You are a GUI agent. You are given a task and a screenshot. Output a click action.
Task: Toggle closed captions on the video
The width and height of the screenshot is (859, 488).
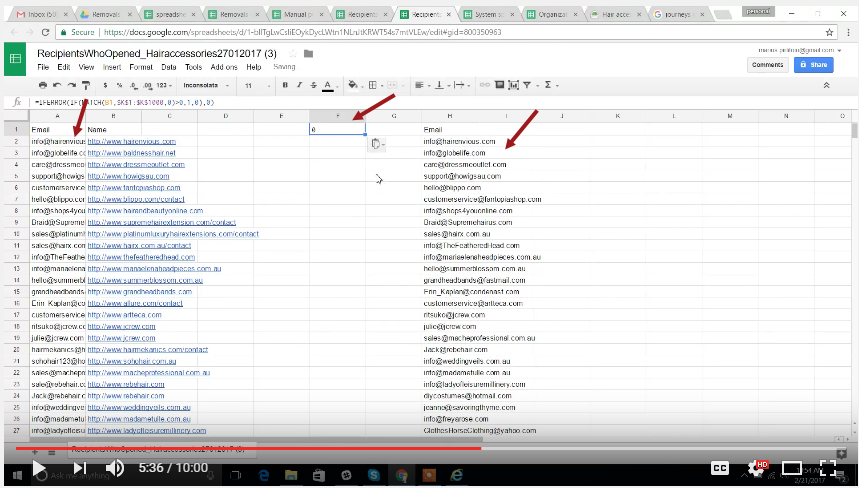718,468
